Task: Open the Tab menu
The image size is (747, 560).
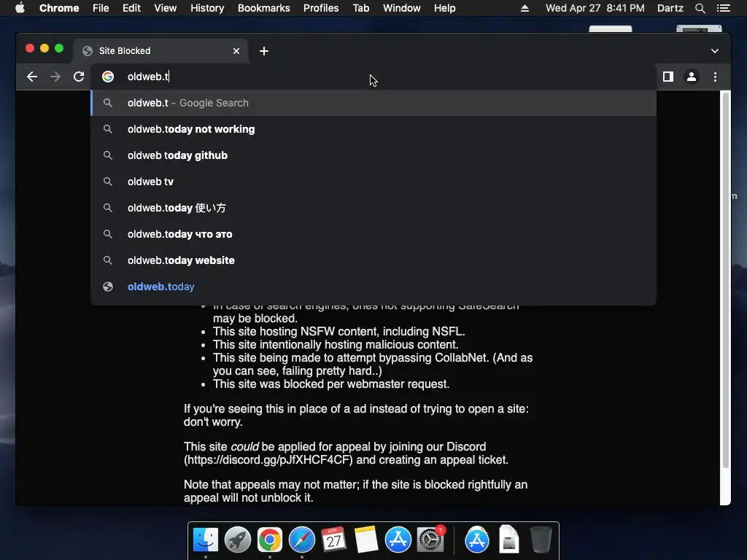Action: coord(360,8)
